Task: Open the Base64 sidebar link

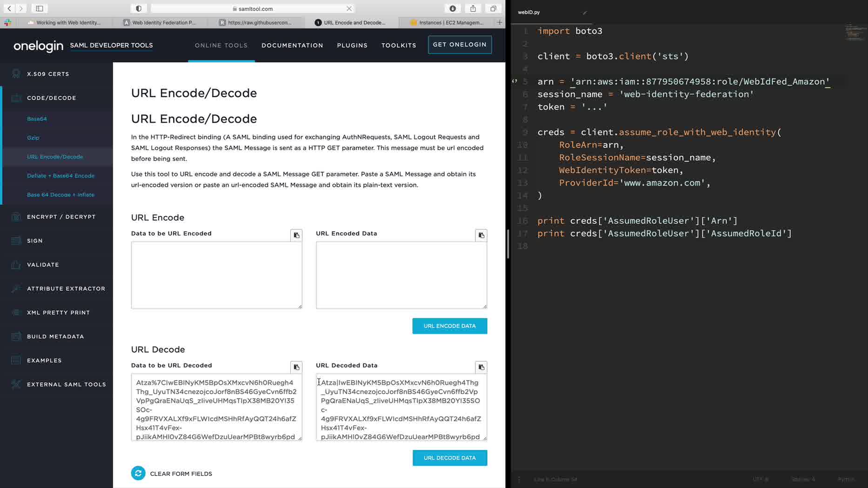Action: click(37, 119)
